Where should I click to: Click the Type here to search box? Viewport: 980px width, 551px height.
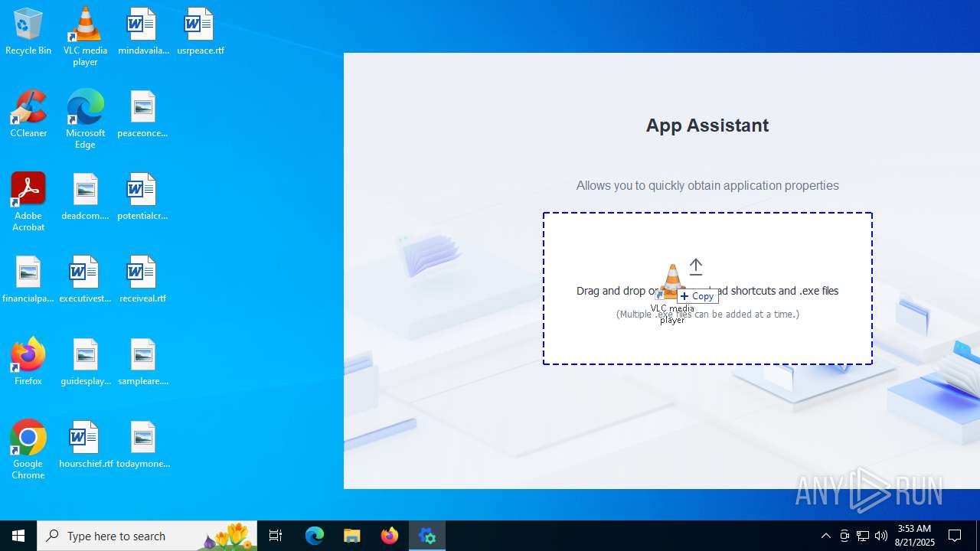point(147,536)
